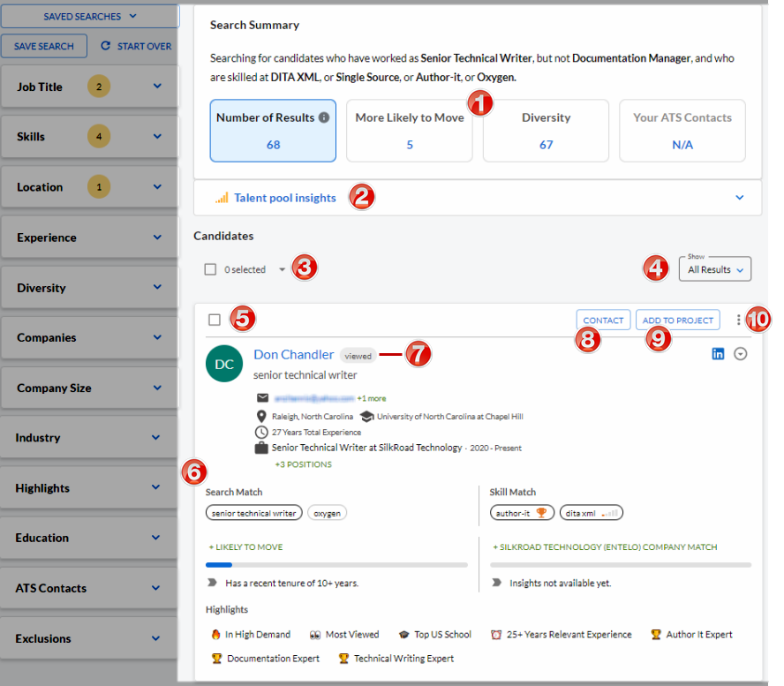Expand the ATS Contacts filter
The width and height of the screenshot is (784, 686).
[x=89, y=588]
